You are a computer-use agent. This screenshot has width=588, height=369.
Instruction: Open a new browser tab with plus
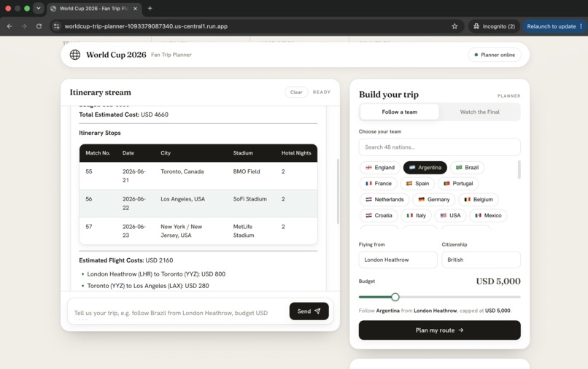pos(150,8)
